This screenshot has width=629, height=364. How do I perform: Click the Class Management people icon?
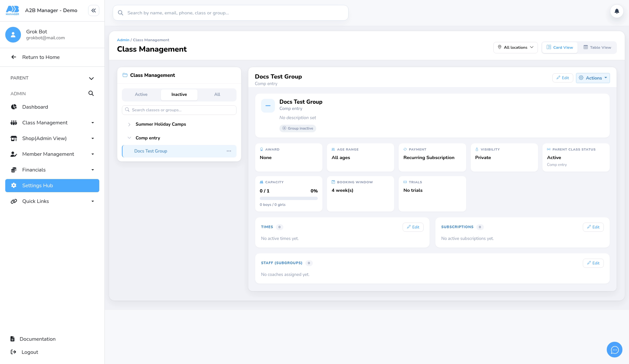tap(14, 123)
